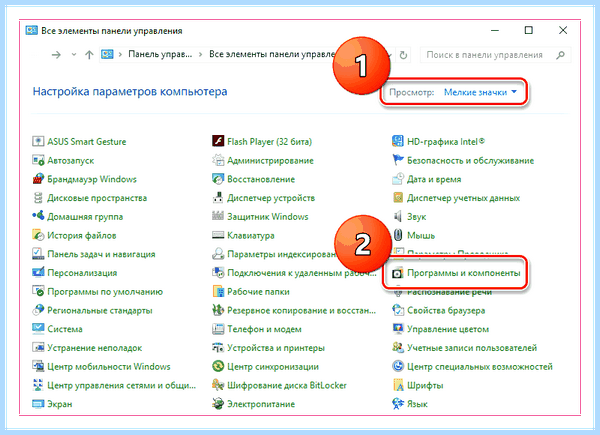Click the Дисковые пространства icon

tap(38, 198)
